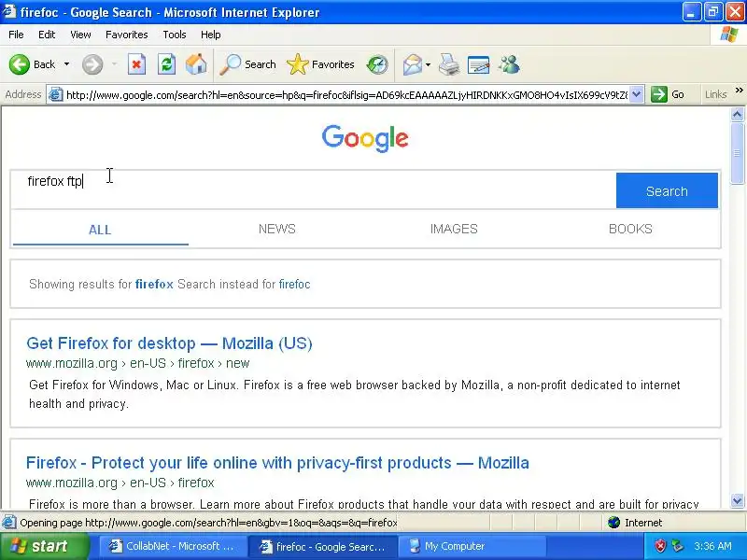This screenshot has height=560, width=747.
Task: Switch to the NEWS tab
Action: point(276,229)
